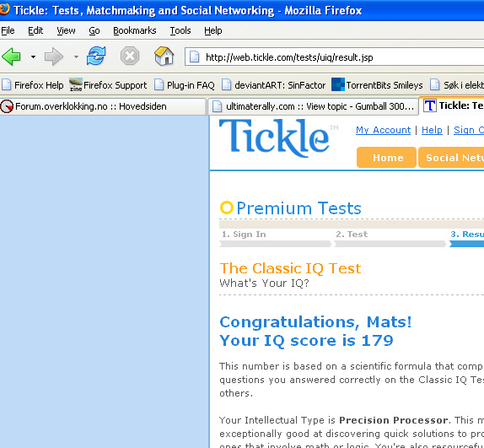Select the Tickle browser tab
This screenshot has width=484, height=448.
pos(452,105)
